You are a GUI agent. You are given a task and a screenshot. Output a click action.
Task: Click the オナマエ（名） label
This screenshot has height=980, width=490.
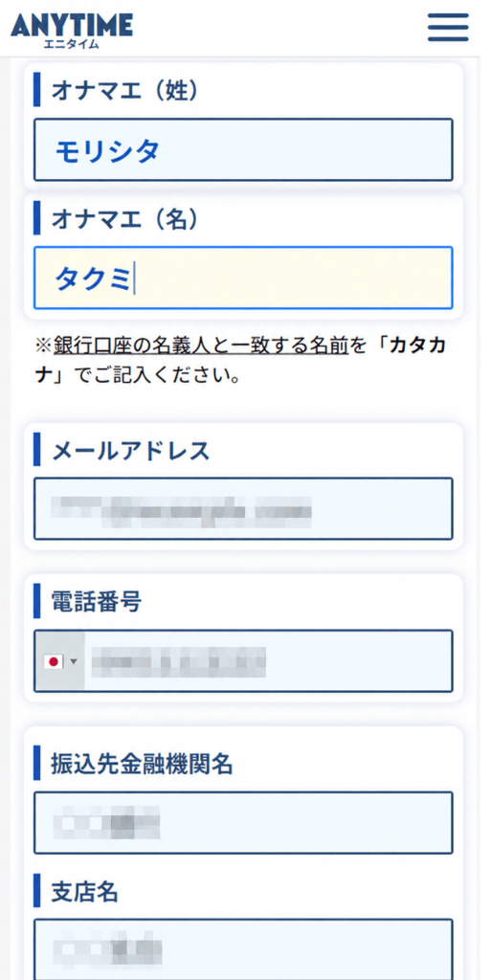124,217
